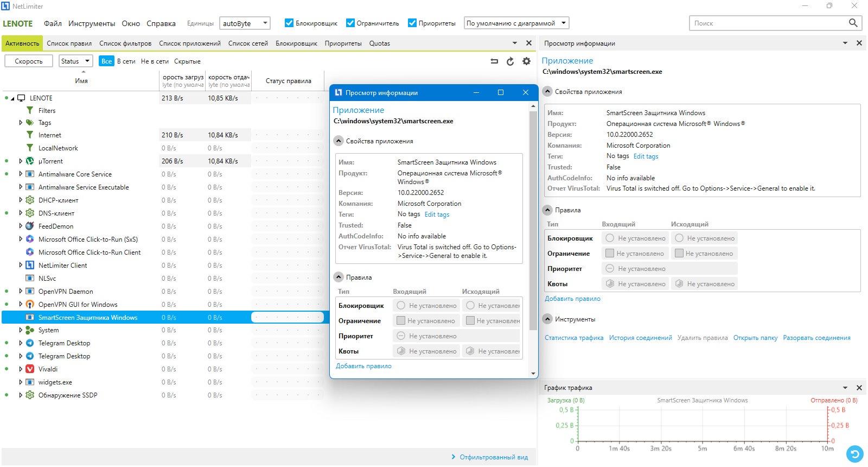Click the OpenVPN GUI for Windows icon
The image size is (868, 467).
(x=30, y=305)
